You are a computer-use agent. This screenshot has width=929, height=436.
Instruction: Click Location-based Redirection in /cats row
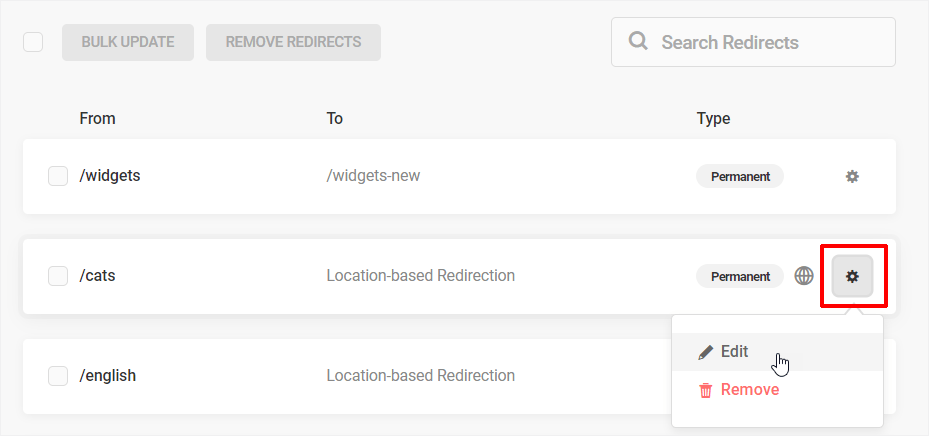(421, 275)
